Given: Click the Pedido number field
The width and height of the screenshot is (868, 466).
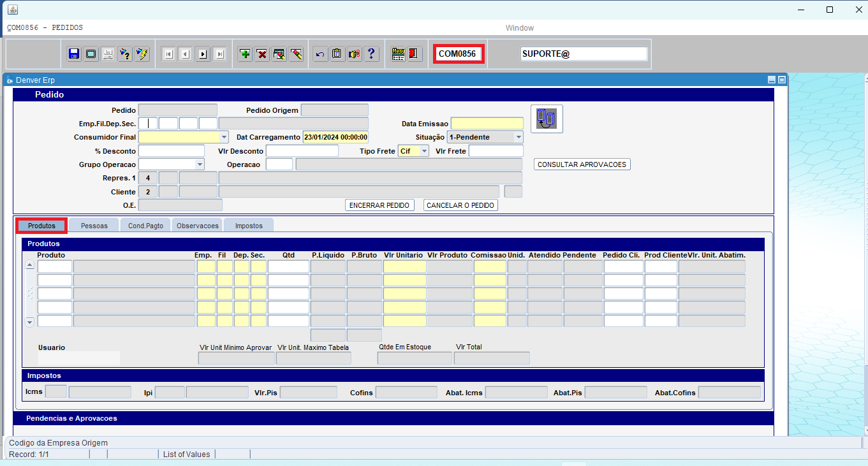Looking at the screenshot, I should pos(178,110).
